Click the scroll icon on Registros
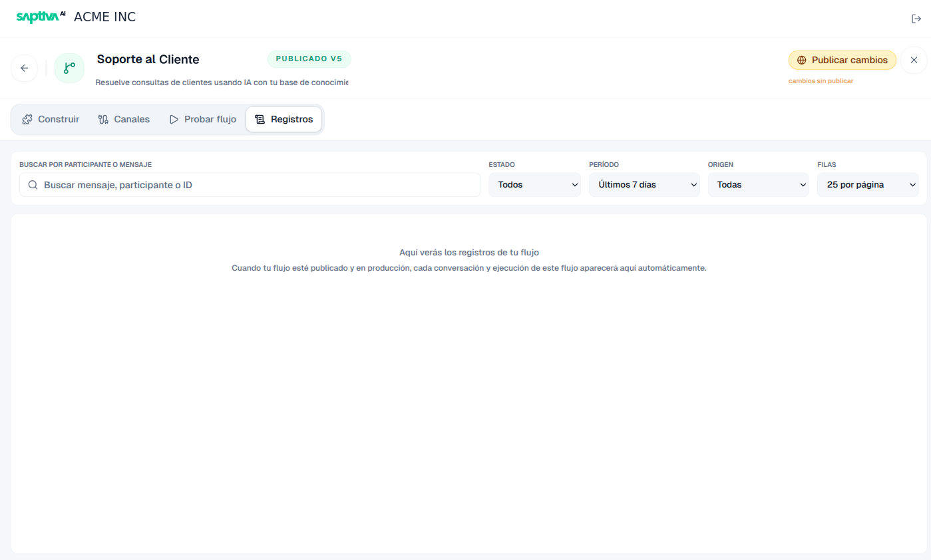Image resolution: width=931 pixels, height=560 pixels. click(260, 120)
